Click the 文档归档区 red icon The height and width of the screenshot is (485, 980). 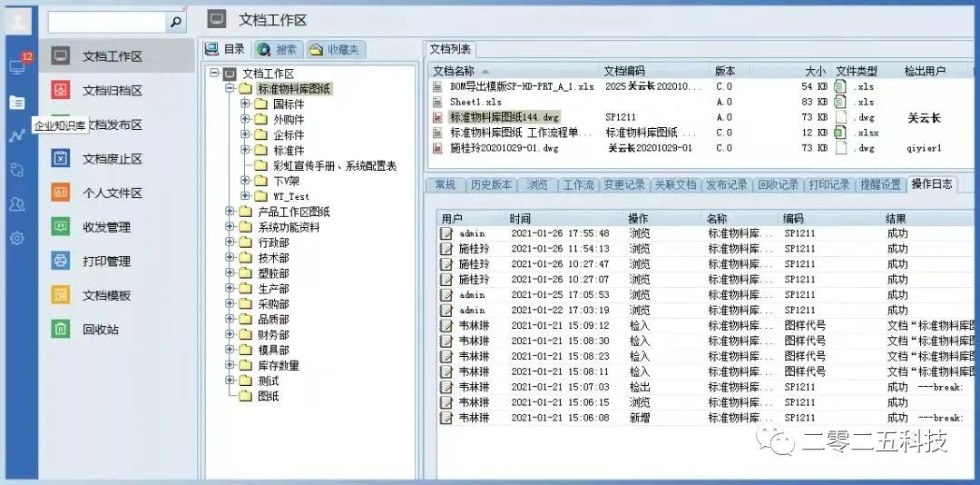(61, 90)
